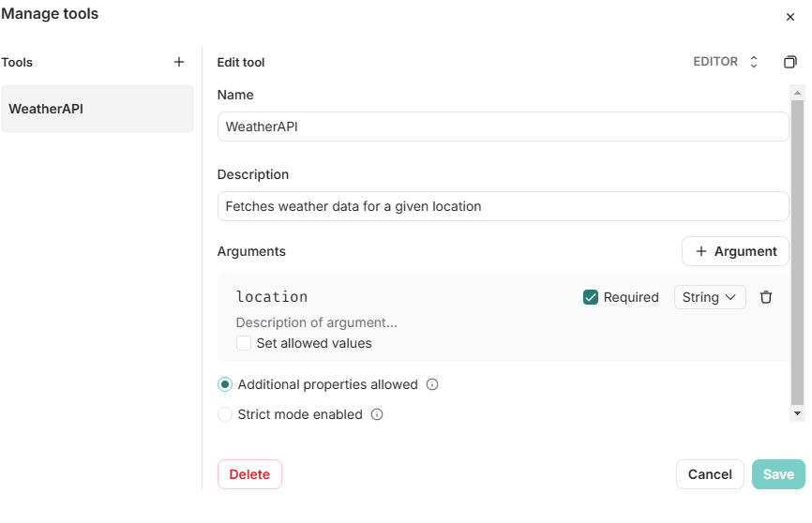This screenshot has height=523, width=812.
Task: Click info icon beside Strict mode enabled
Action: click(377, 414)
